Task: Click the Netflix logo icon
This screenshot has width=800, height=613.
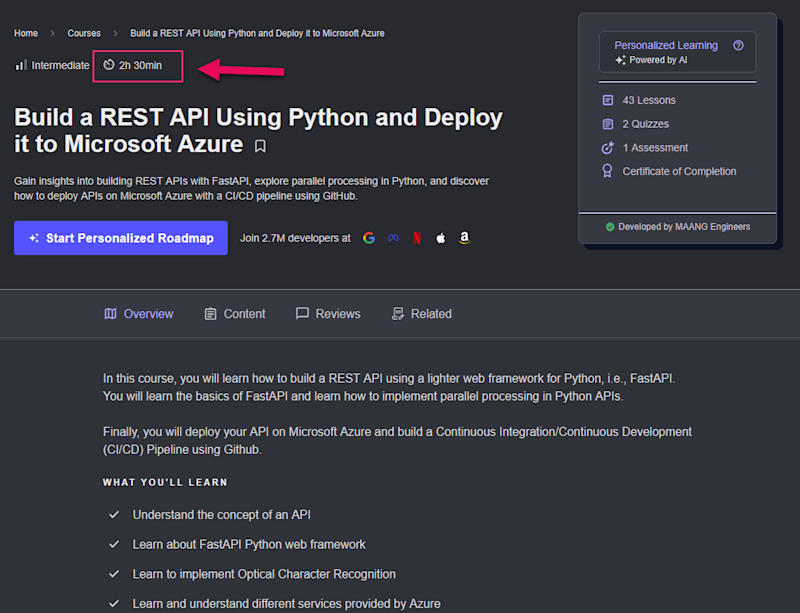Action: tap(417, 238)
